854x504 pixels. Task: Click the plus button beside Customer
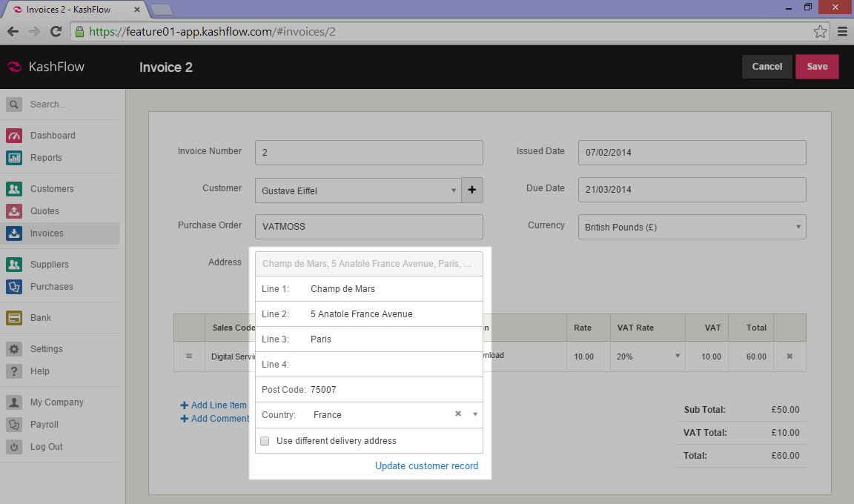point(472,190)
